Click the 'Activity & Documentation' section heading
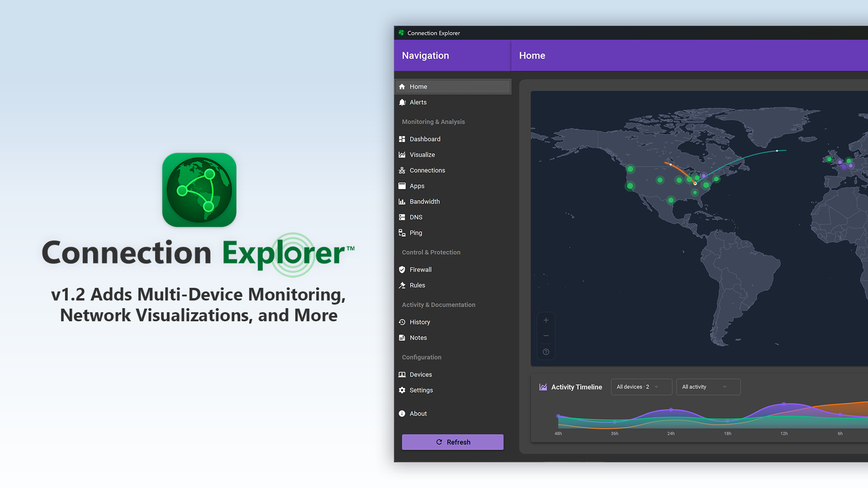The image size is (868, 488). pyautogui.click(x=439, y=305)
